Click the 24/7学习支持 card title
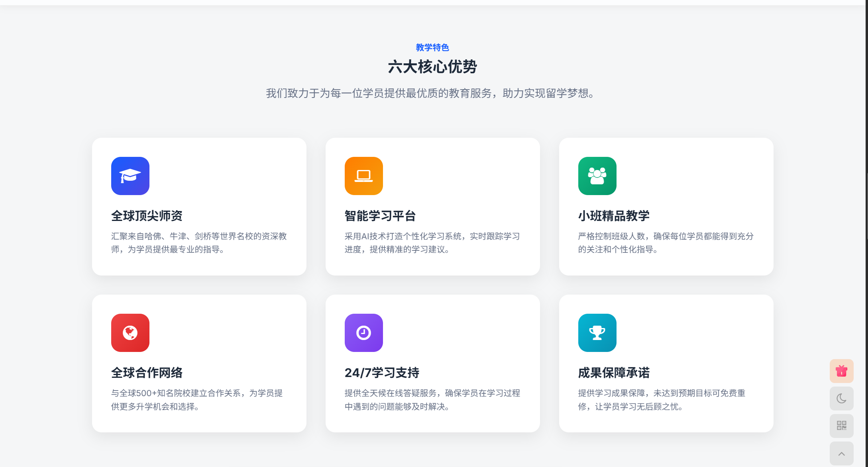This screenshot has height=467, width=868. click(x=382, y=373)
